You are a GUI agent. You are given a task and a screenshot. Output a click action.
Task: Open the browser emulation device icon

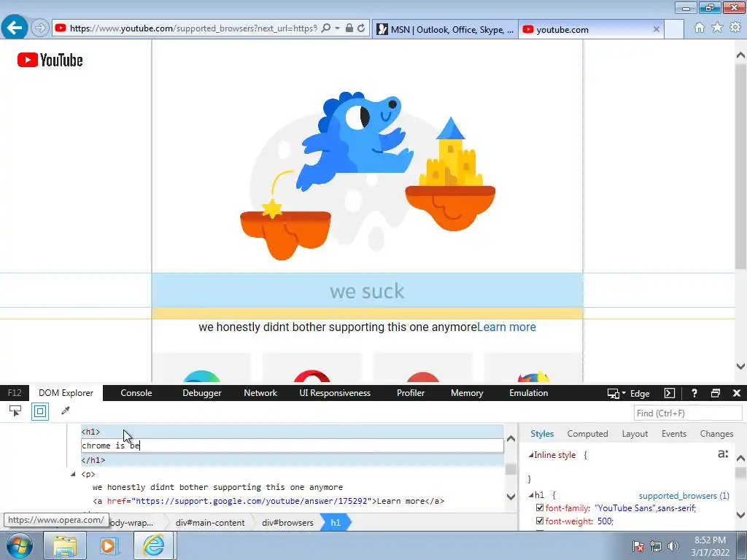coord(613,393)
